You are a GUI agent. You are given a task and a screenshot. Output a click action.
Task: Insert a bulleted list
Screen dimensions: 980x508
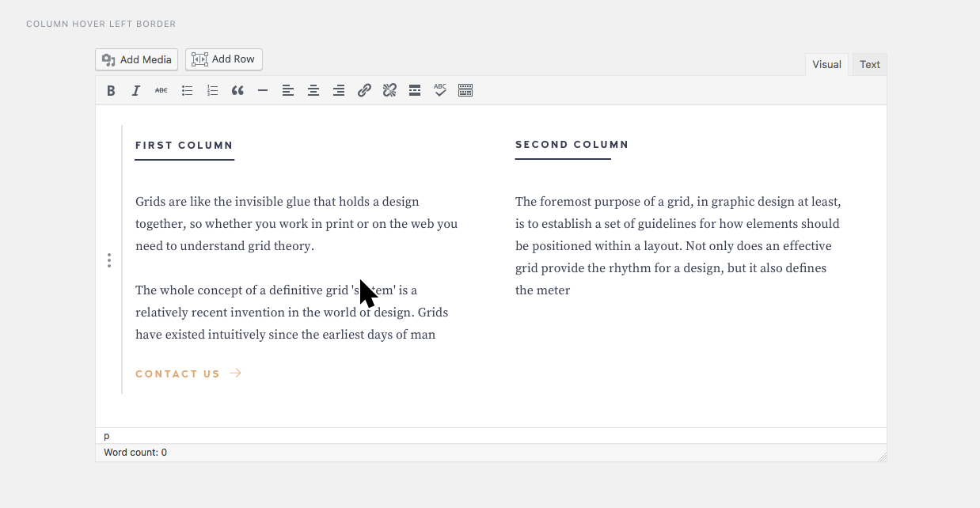pos(187,91)
